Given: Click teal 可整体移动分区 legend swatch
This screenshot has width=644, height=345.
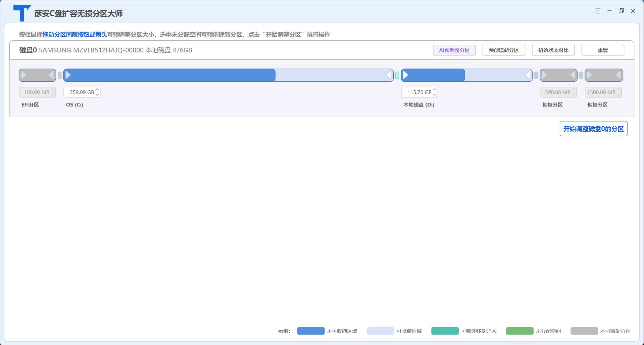Looking at the screenshot, I should pyautogui.click(x=445, y=331).
